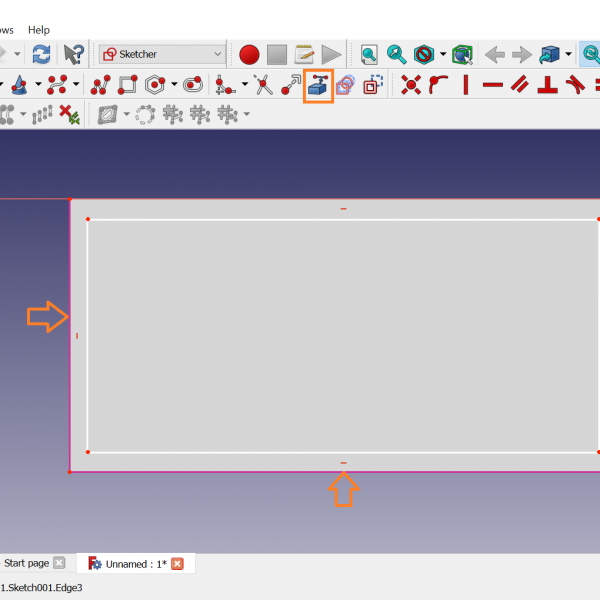Click the Trim edge tool
Screen dimensions: 600x600
point(263,86)
